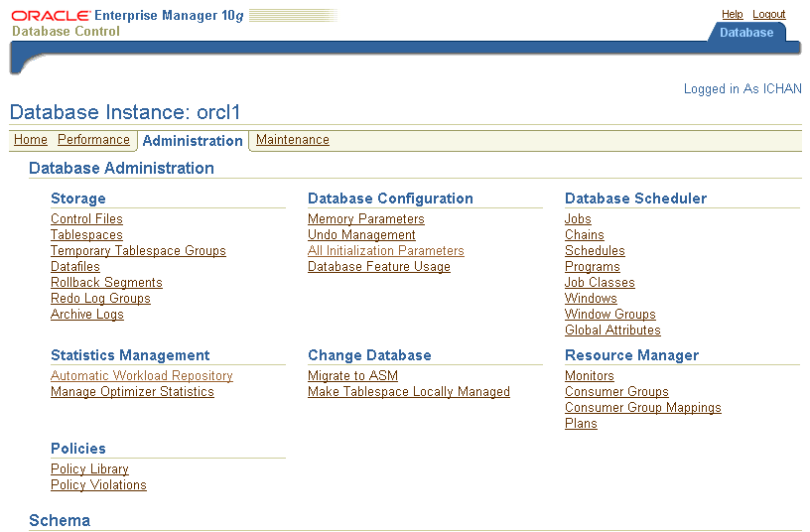This screenshot has width=810, height=532.
Task: Open Resource Manager Plans
Action: coord(581,424)
